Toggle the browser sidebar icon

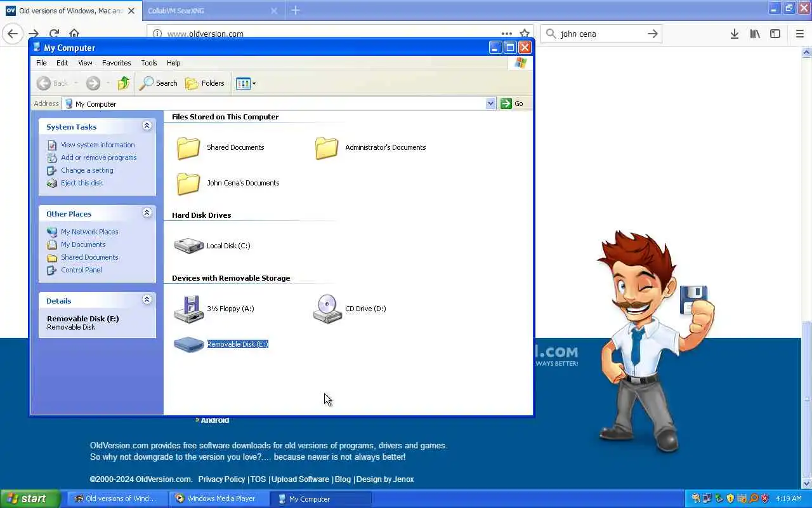[x=775, y=34]
